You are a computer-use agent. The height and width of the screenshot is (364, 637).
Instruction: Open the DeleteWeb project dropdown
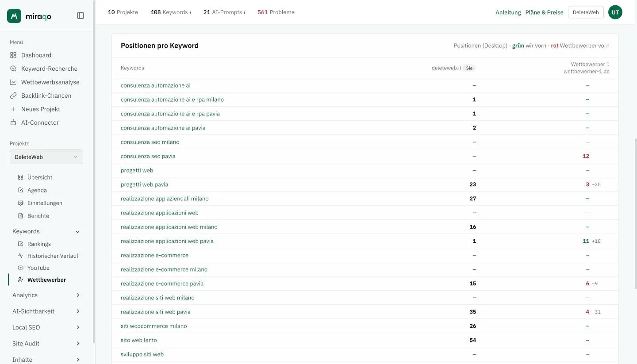click(46, 157)
